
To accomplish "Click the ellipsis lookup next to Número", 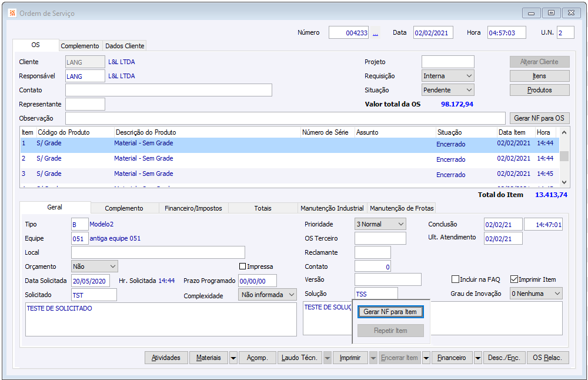I will point(375,33).
